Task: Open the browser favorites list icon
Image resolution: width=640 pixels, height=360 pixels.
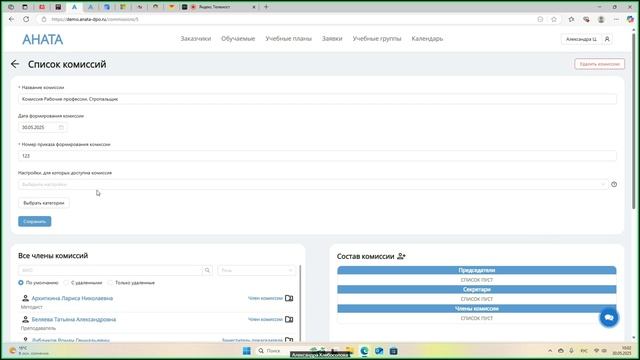Action: pos(571,19)
